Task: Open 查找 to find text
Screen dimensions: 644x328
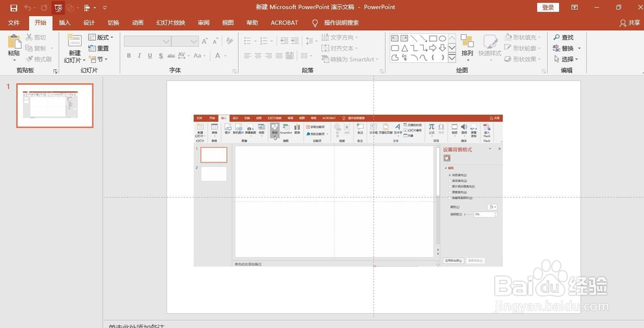Action: [x=563, y=37]
